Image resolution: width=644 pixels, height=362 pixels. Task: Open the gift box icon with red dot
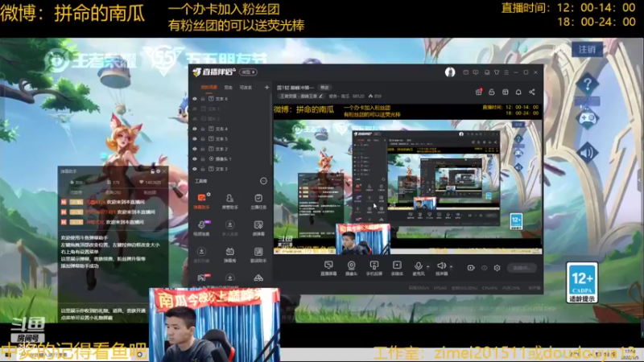478,92
